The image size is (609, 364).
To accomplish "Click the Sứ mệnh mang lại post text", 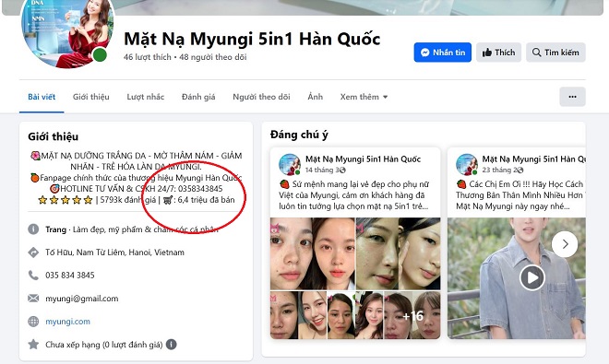I will pos(354,195).
